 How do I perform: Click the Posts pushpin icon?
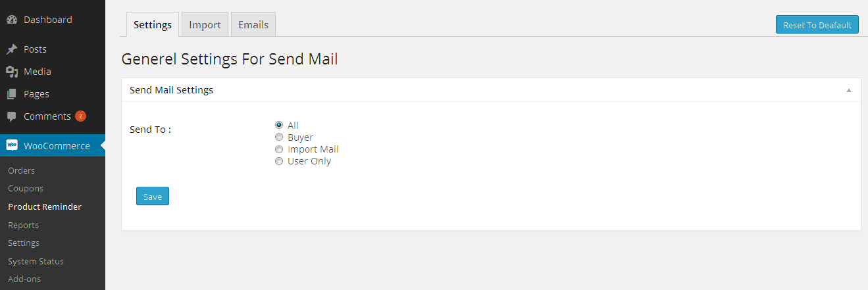12,49
